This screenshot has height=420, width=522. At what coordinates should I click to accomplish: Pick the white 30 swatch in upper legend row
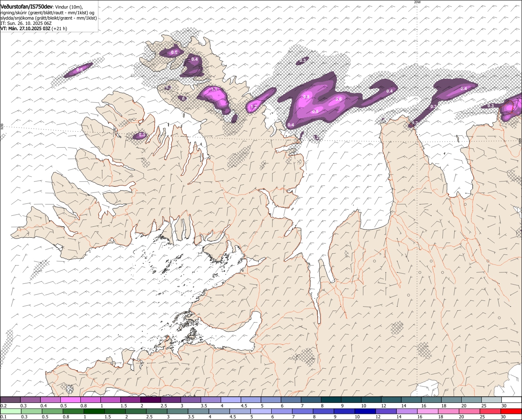tap(511, 400)
